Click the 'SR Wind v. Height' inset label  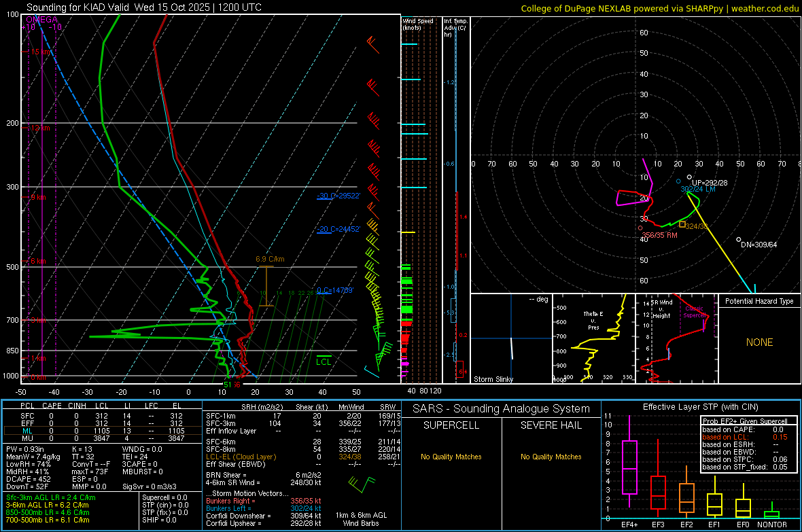click(662, 309)
